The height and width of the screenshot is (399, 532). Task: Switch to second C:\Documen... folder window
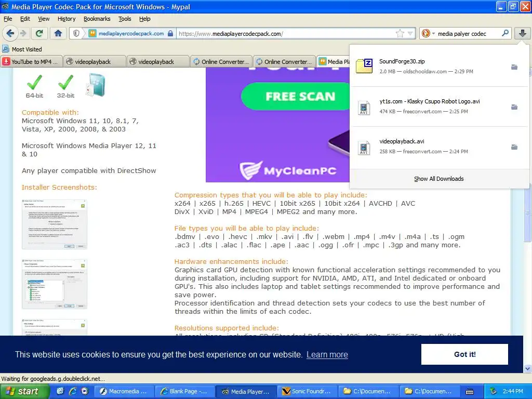(430, 391)
